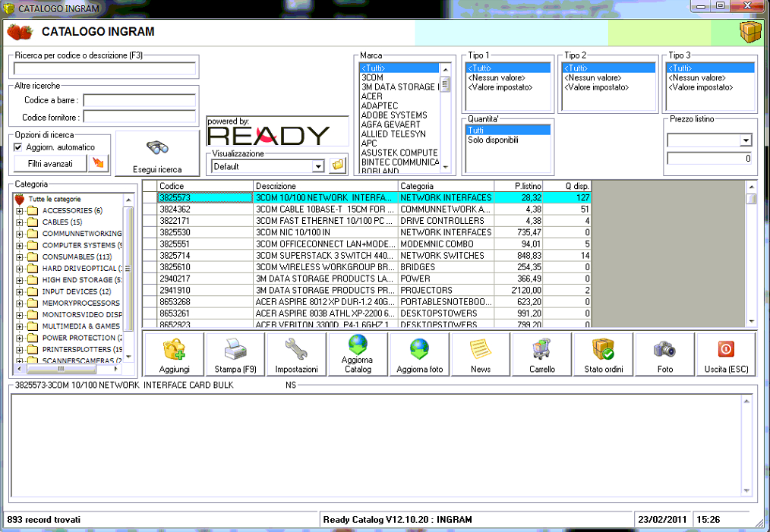Toggle Aggiorn. automatico checkbox
770x532 pixels.
[18, 147]
